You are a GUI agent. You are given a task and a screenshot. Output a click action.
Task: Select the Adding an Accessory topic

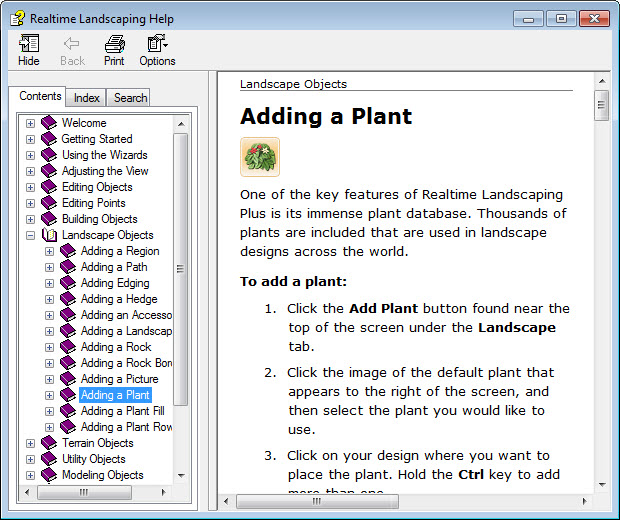126,315
